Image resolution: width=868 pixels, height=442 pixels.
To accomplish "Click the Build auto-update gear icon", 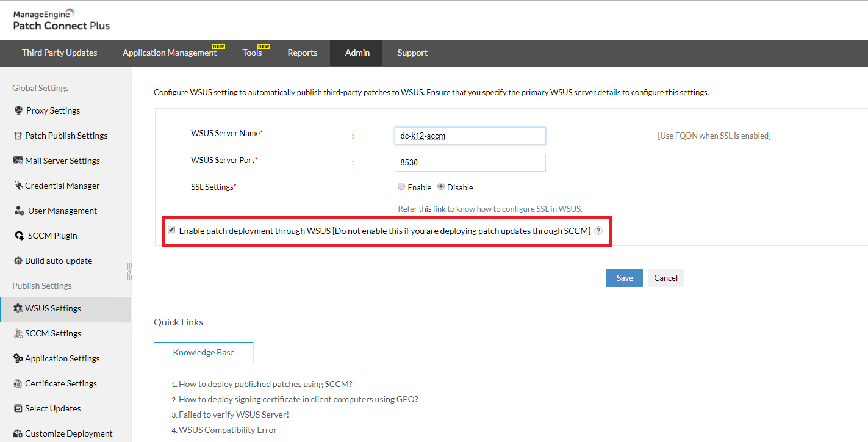I will coord(18,260).
